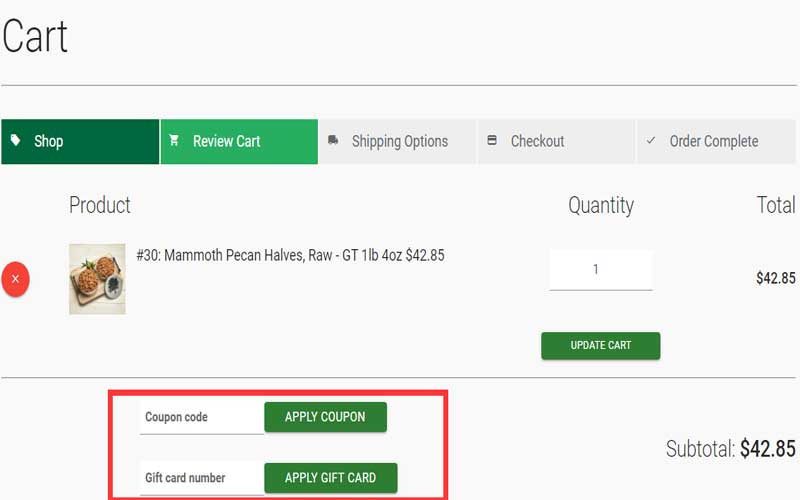Image resolution: width=800 pixels, height=500 pixels.
Task: Select the Review Cart step
Action: pos(239,141)
